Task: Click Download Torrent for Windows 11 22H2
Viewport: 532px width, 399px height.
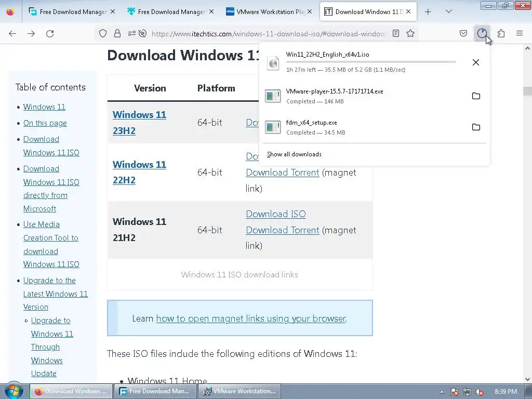Action: (283, 172)
